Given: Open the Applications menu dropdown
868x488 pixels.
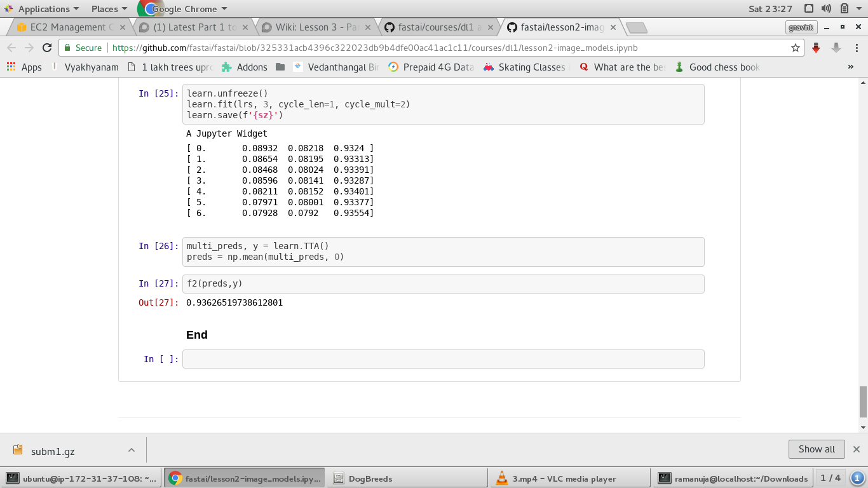Looking at the screenshot, I should pyautogui.click(x=43, y=9).
